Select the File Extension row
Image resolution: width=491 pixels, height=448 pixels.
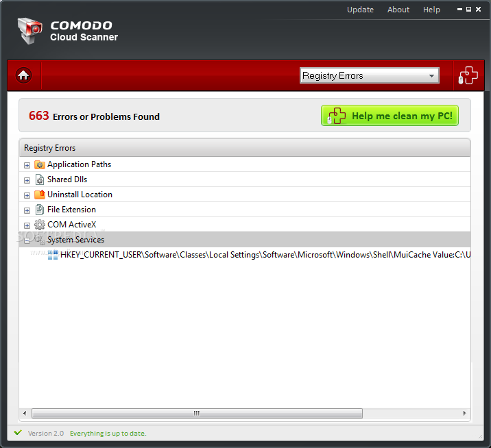coord(245,210)
